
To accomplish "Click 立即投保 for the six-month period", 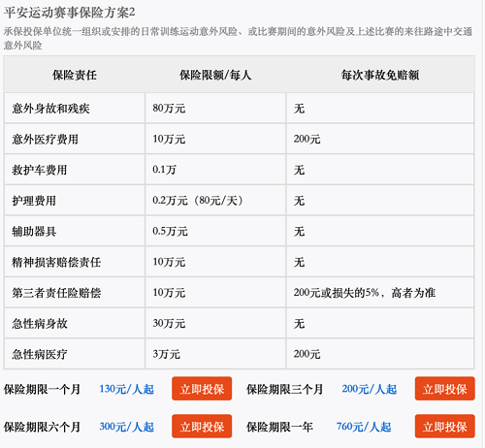I will coord(202,427).
